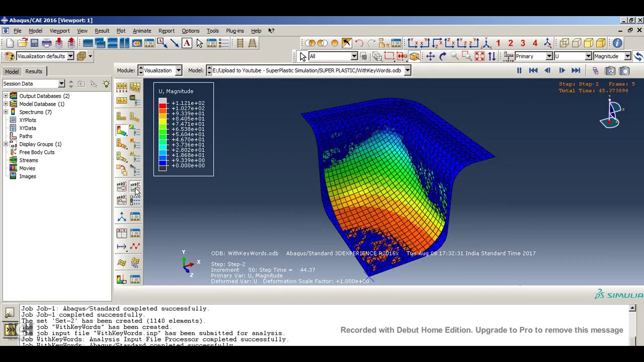
Task: Open the All selection filter dropdown
Action: click(x=354, y=56)
